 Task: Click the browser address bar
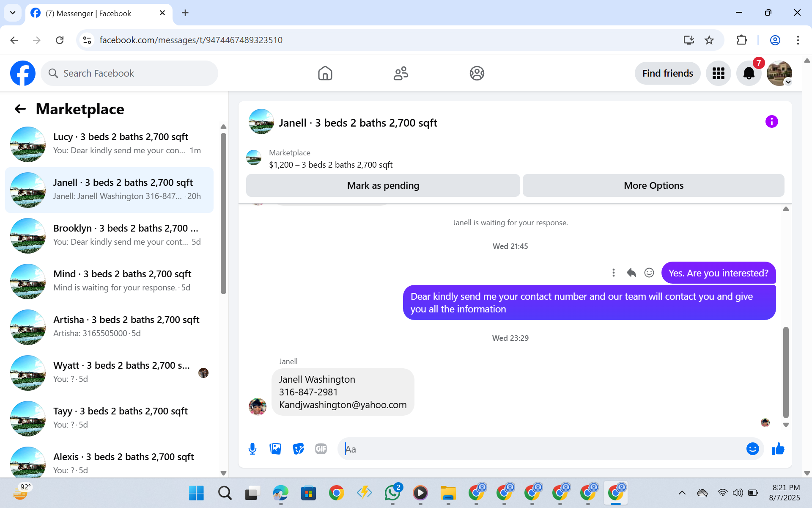click(381, 40)
